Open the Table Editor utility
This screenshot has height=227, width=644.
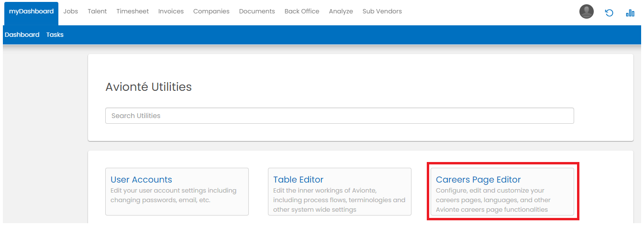[x=340, y=192]
